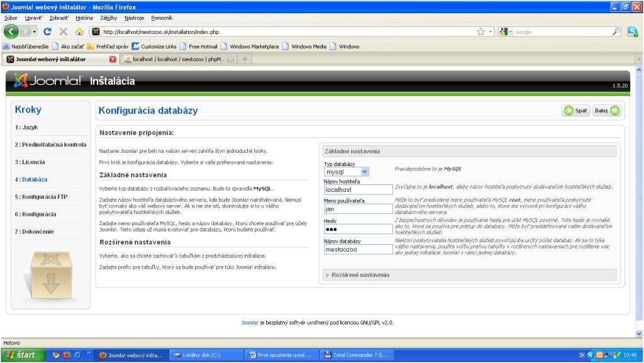Click step 3: Licencia
The image size is (644, 363).
coord(30,162)
